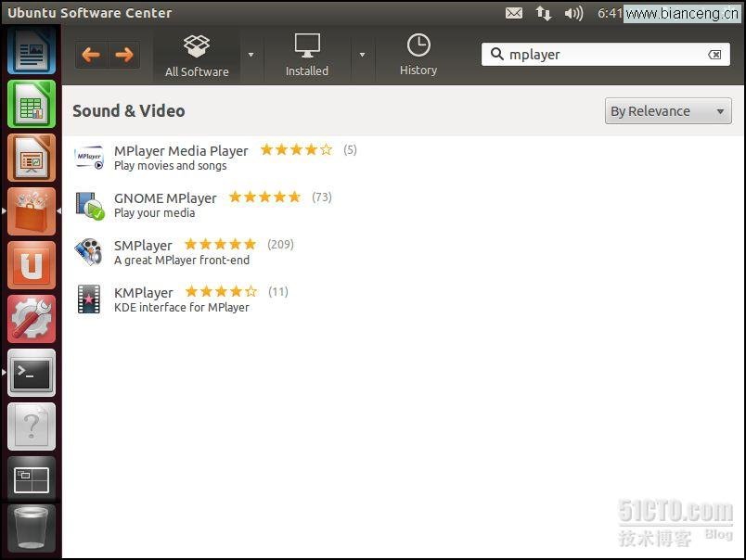Open Ubuntu One from the launcher

click(x=32, y=265)
